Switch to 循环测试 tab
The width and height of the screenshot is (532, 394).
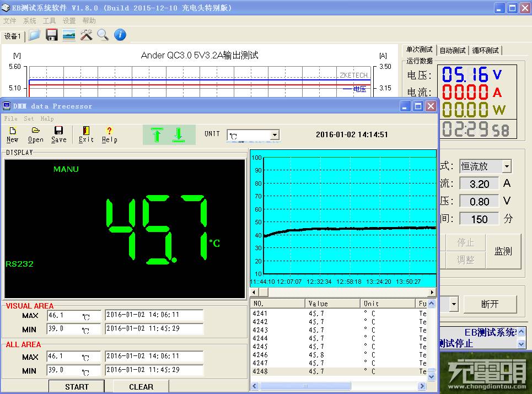pyautogui.click(x=485, y=51)
